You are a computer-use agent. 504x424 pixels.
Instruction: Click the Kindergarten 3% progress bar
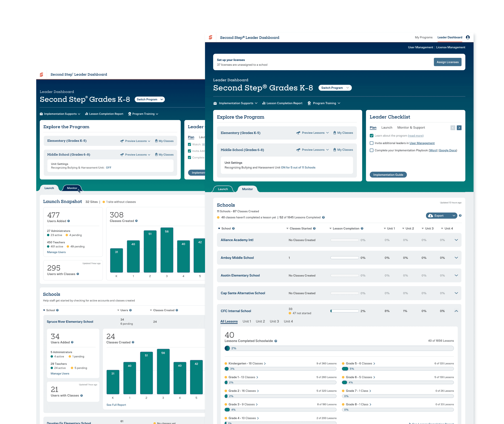[x=280, y=369]
